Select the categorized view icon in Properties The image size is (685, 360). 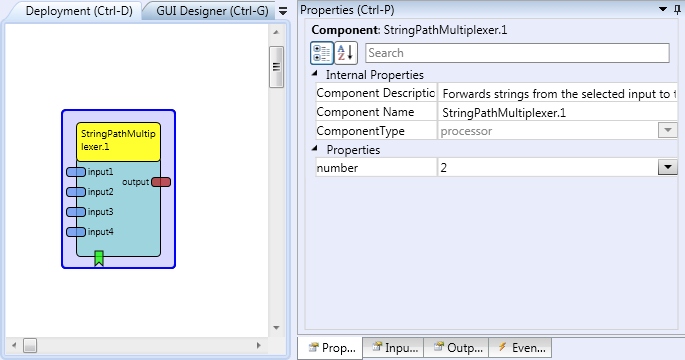point(322,53)
